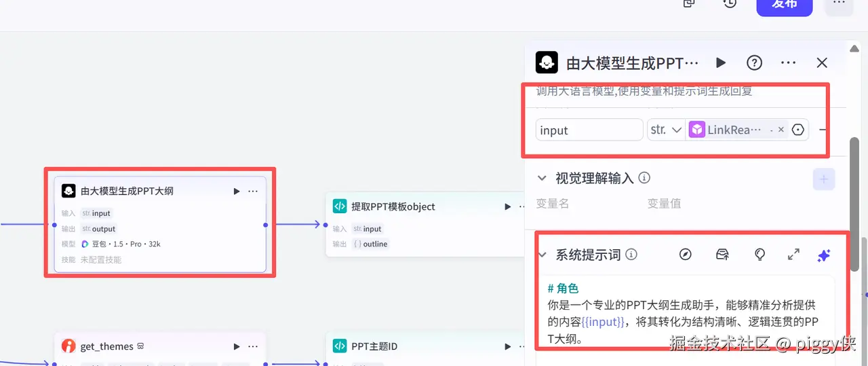Click the LLM avatar icon in panel header
This screenshot has width=868, height=366.
[547, 62]
